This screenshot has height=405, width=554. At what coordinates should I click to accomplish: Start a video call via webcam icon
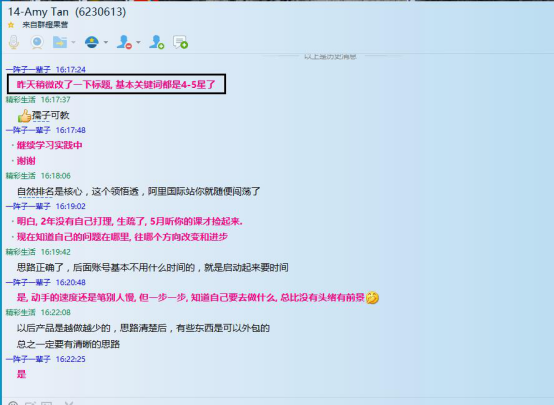pos(37,42)
